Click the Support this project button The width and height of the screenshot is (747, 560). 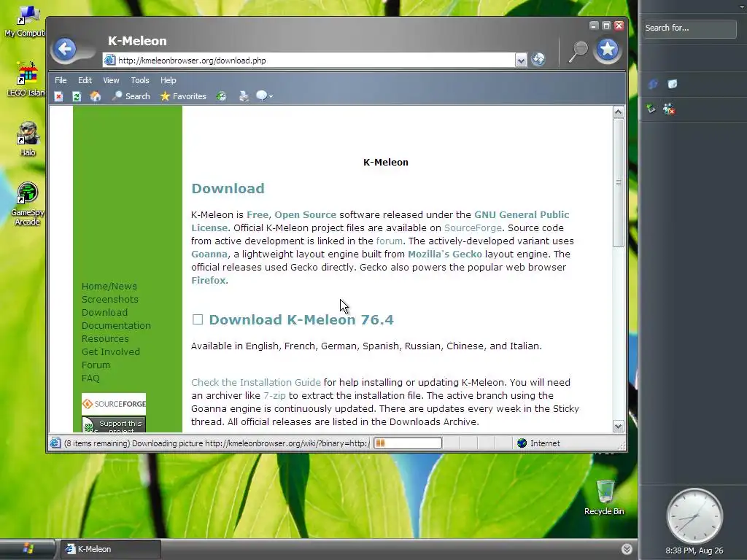(114, 425)
